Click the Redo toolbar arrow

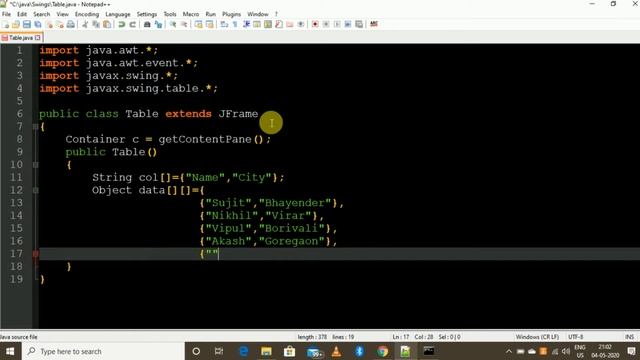(132, 24)
